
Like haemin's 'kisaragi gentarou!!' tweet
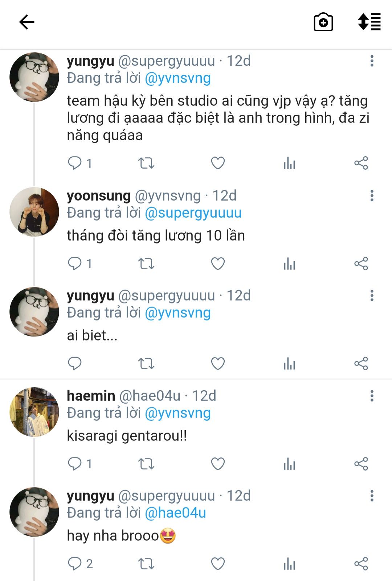click(x=218, y=464)
